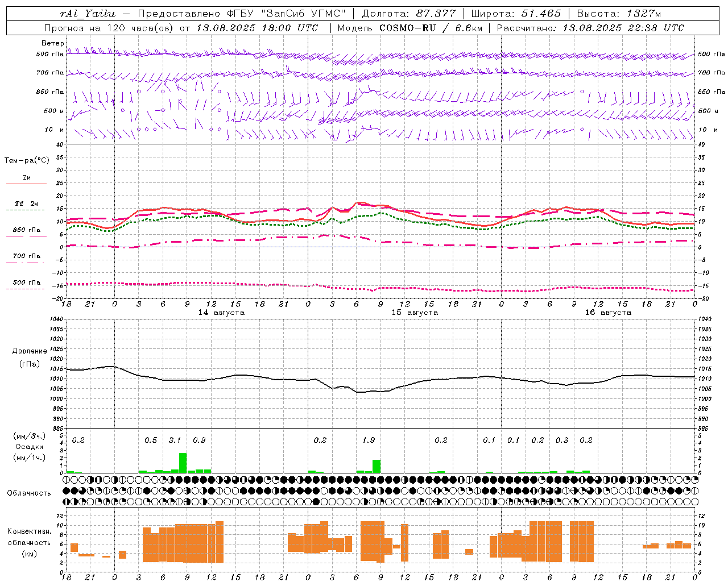Click the (гПа) pressure unit label
The height and width of the screenshot is (582, 728).
[29, 364]
